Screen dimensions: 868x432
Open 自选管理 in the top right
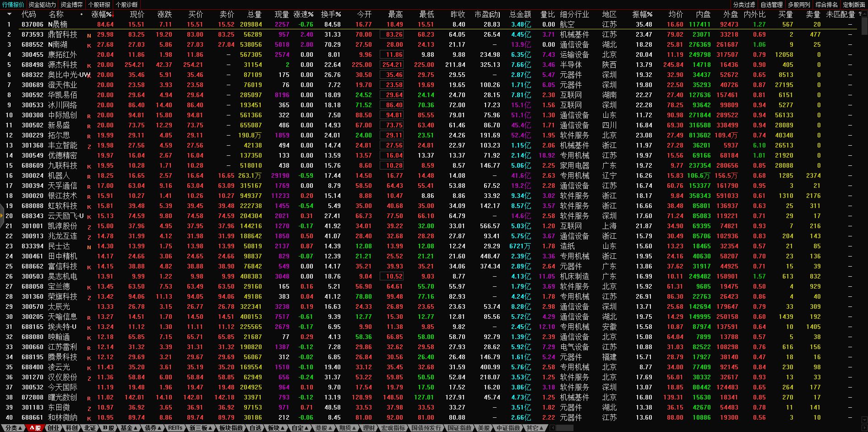click(771, 5)
